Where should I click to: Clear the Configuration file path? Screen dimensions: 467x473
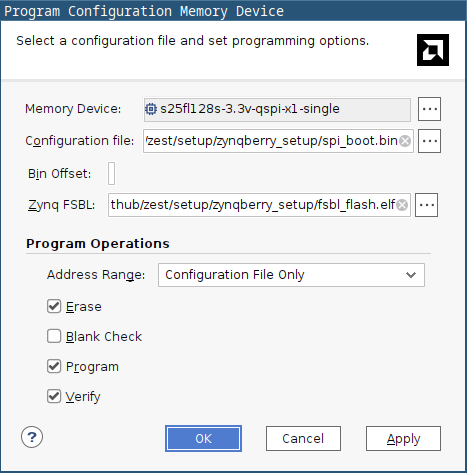pyautogui.click(x=405, y=141)
